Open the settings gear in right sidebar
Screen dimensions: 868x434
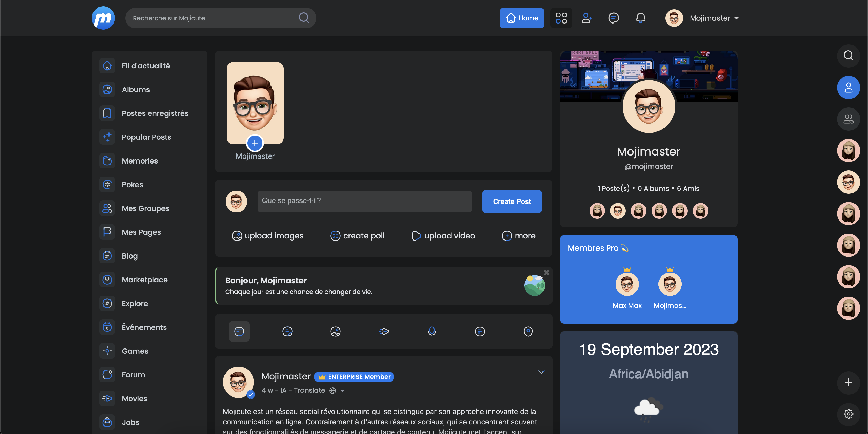848,414
